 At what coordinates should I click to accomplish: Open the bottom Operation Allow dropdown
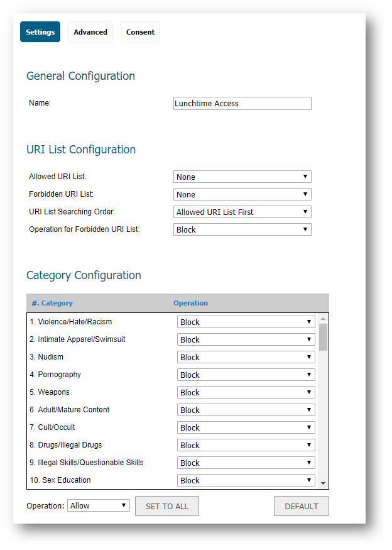pos(98,506)
